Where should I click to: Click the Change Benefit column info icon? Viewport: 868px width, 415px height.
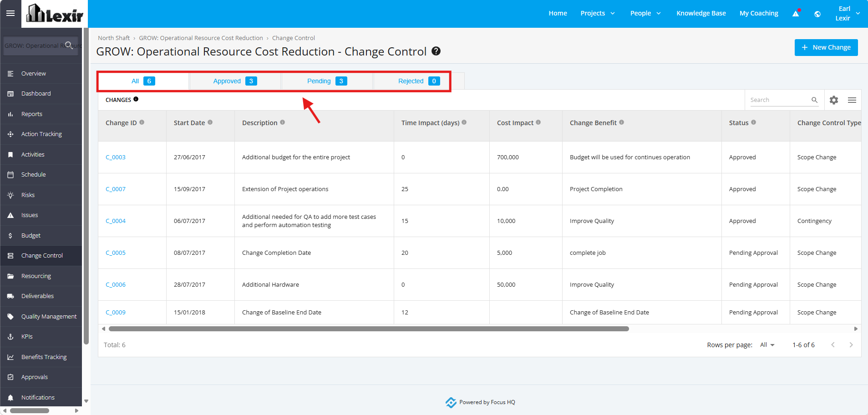[x=621, y=122]
